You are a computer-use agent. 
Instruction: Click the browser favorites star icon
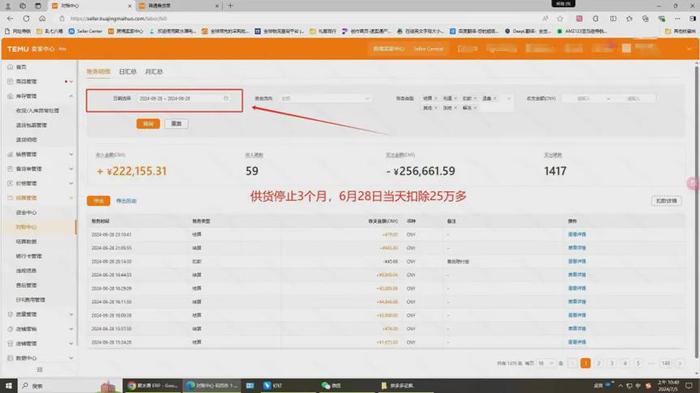click(x=560, y=19)
